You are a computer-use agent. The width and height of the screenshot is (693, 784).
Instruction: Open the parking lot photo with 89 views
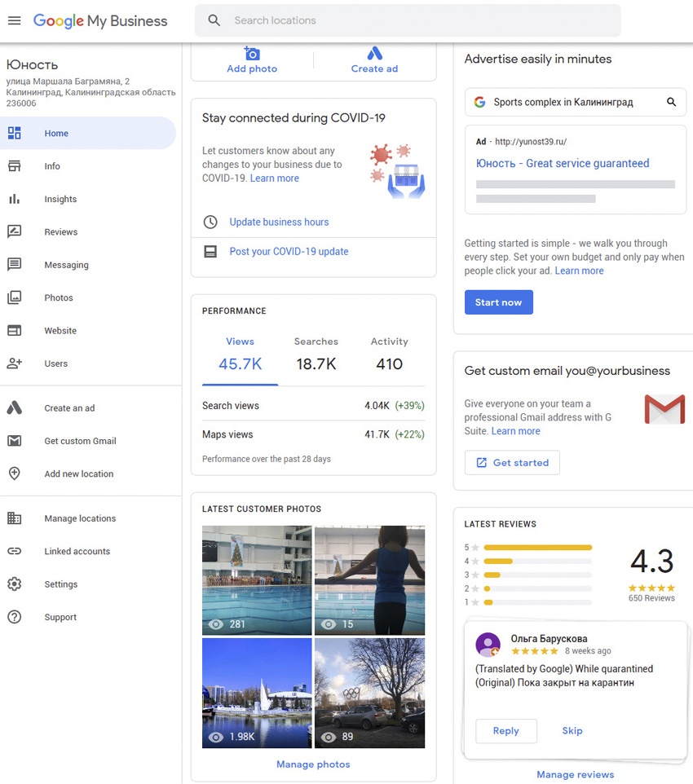point(370,693)
